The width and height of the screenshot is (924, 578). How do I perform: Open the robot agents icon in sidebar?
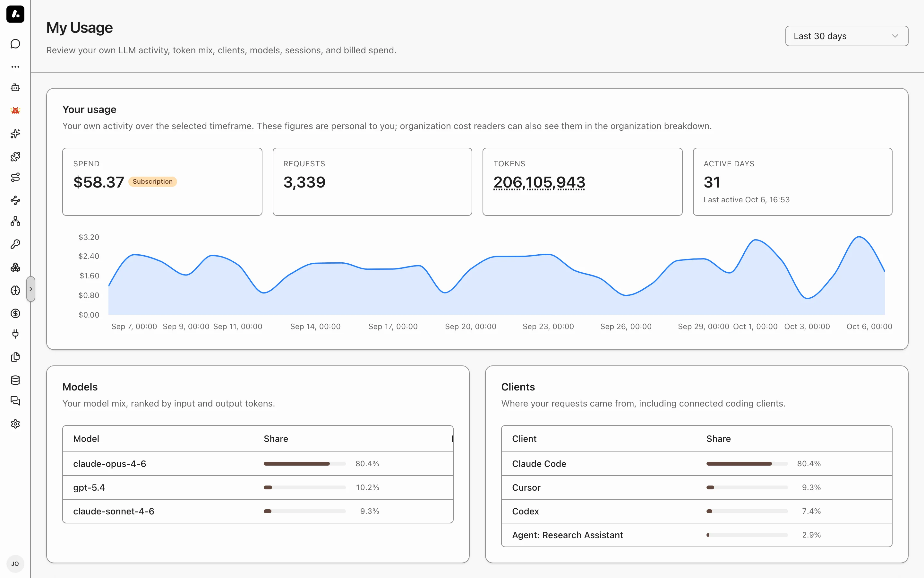click(x=15, y=88)
